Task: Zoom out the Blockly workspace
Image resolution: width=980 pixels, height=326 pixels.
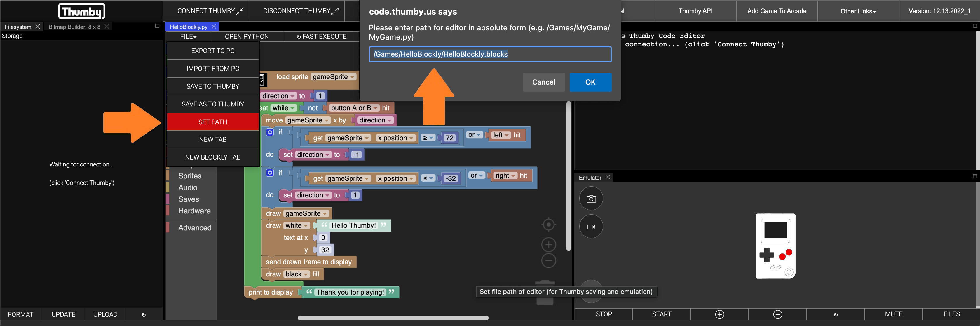Action: point(548,261)
